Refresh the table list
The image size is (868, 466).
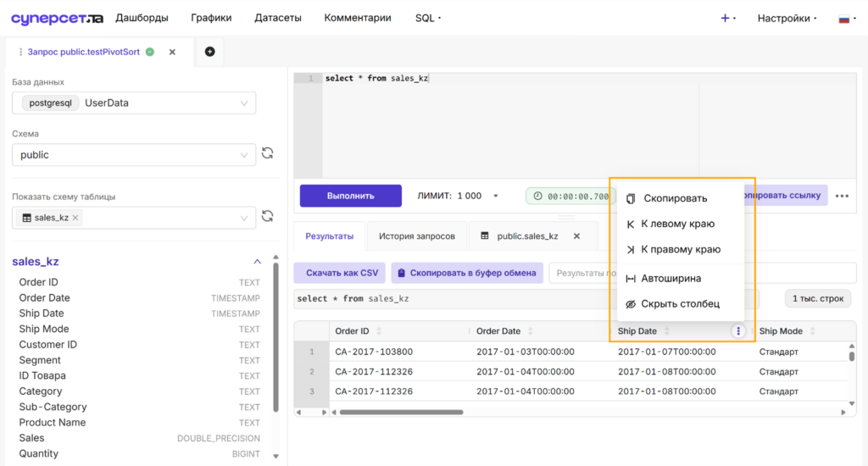(x=267, y=216)
